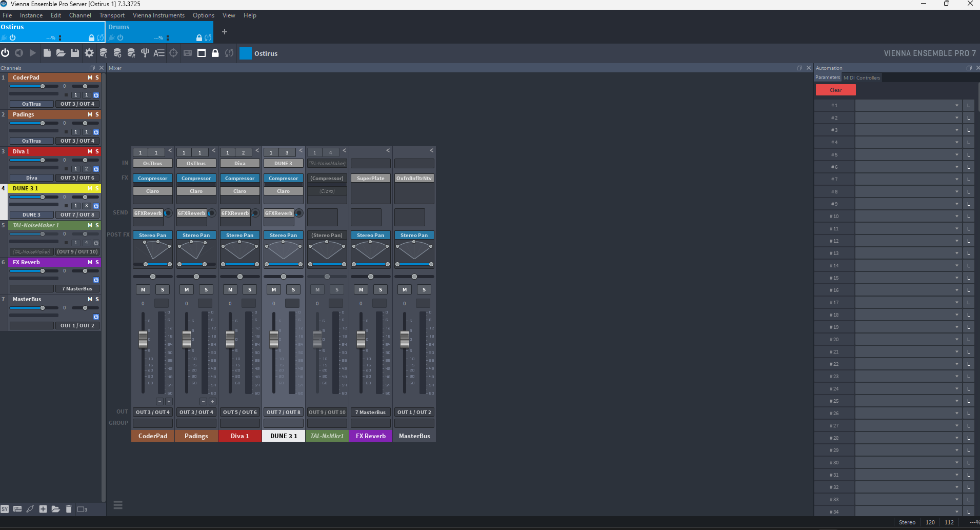The image size is (980, 530).
Task: Open a project with the toolbar folder icon
Action: pyautogui.click(x=61, y=53)
